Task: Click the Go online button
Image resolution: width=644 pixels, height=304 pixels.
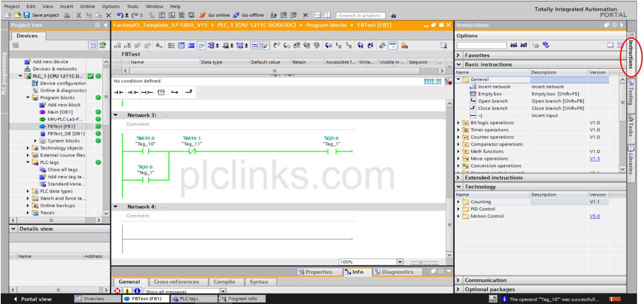Action: (215, 15)
